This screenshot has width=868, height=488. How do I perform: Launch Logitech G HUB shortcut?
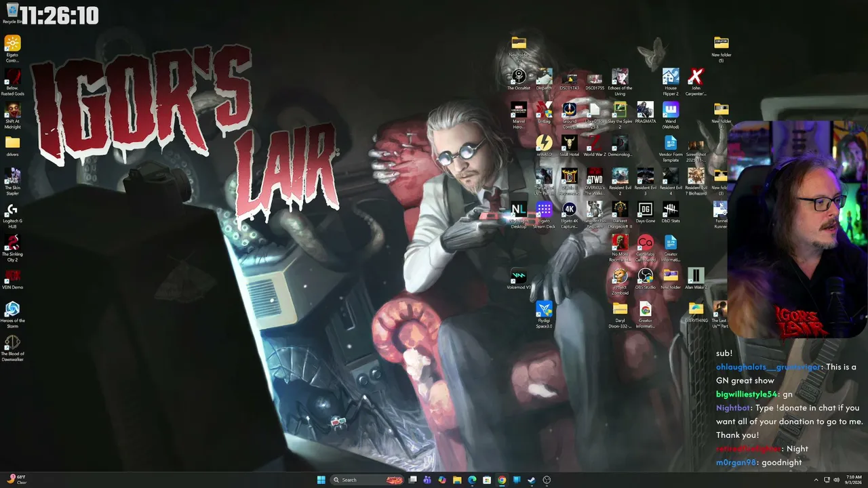point(12,216)
